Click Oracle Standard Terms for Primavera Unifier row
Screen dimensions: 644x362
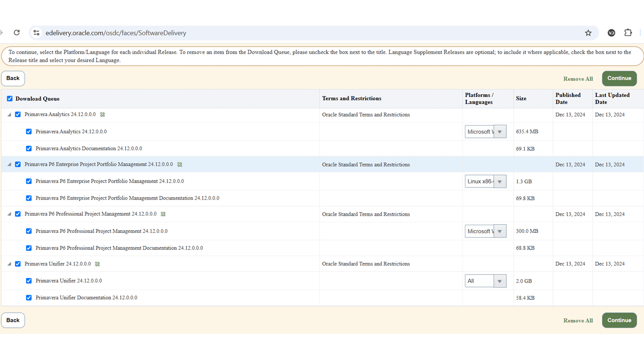(x=366, y=264)
